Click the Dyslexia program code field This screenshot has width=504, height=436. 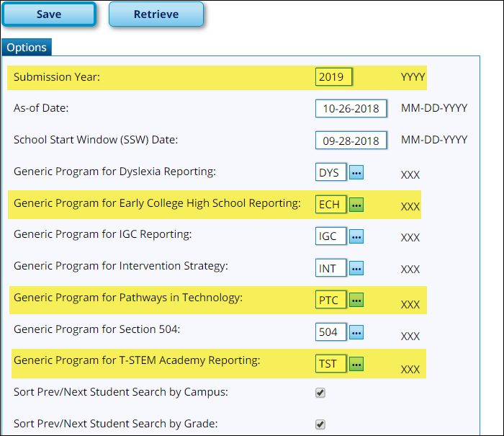(330, 173)
